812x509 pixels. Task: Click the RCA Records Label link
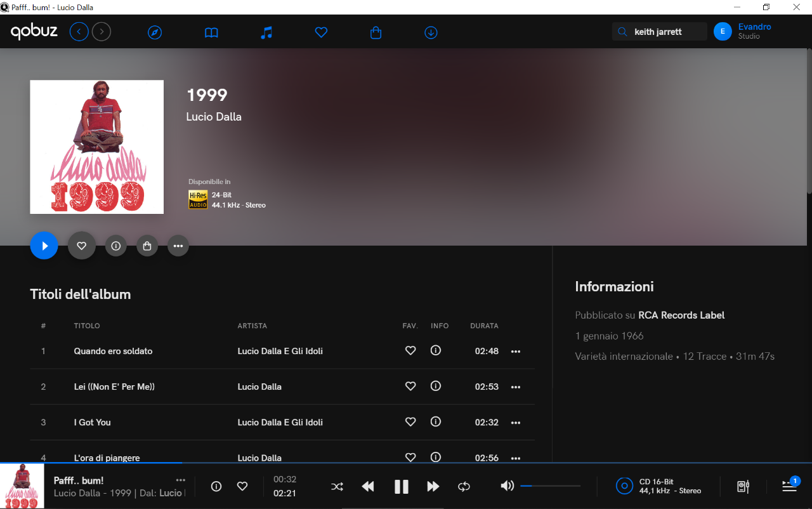681,315
